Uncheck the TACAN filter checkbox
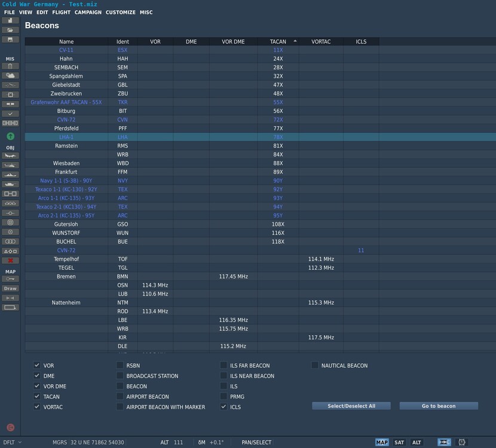The image size is (496, 448). coord(37,396)
